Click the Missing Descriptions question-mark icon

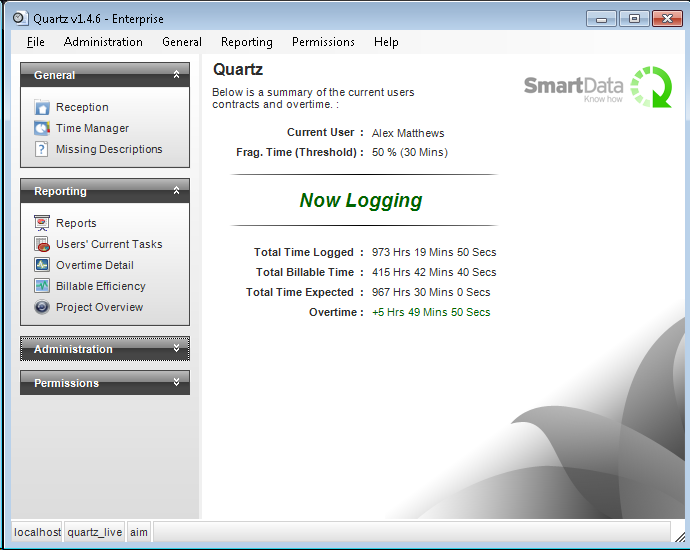[x=42, y=149]
